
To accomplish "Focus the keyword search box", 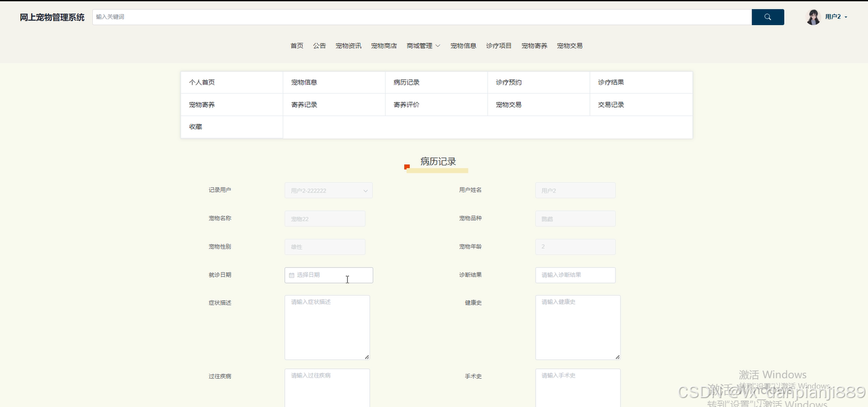I will tap(422, 17).
